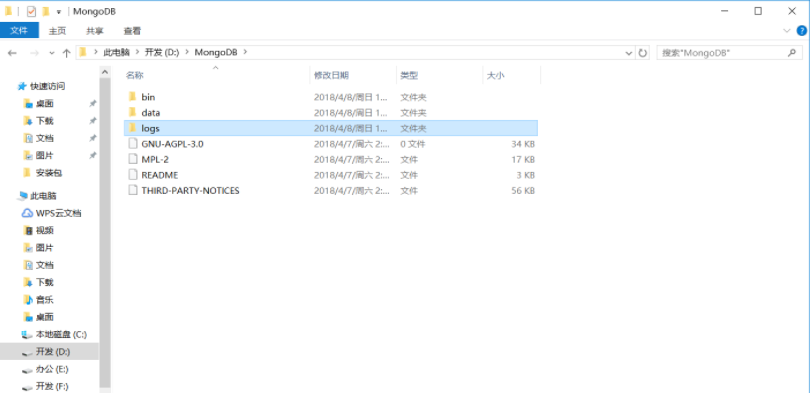Open the Quick Access Toolbar customize dropdown

pyautogui.click(x=59, y=12)
